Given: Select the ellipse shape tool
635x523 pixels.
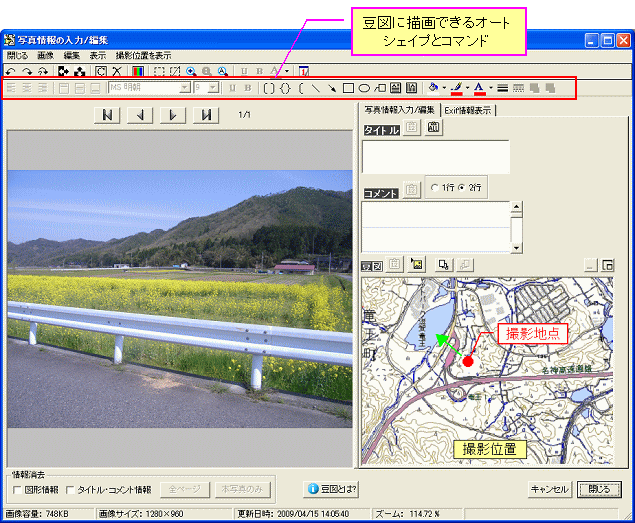Looking at the screenshot, I should pyautogui.click(x=364, y=88).
